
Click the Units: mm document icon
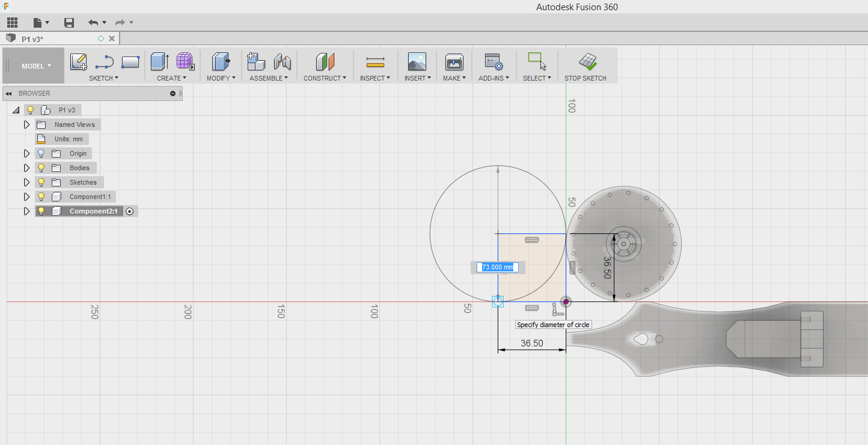tap(41, 139)
